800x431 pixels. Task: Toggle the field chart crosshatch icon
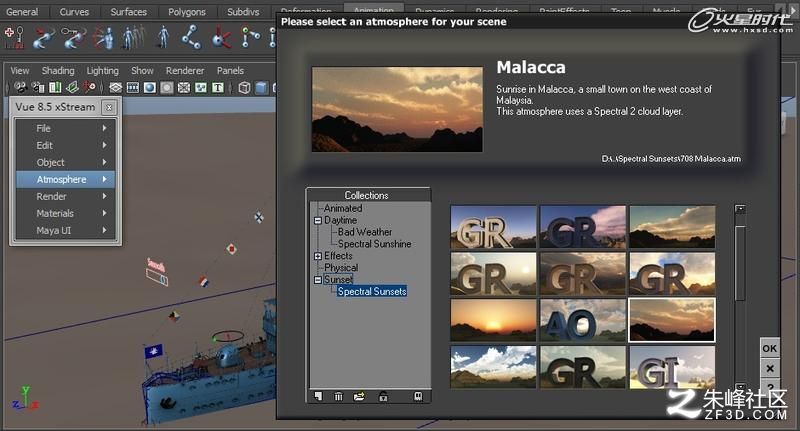tap(184, 88)
